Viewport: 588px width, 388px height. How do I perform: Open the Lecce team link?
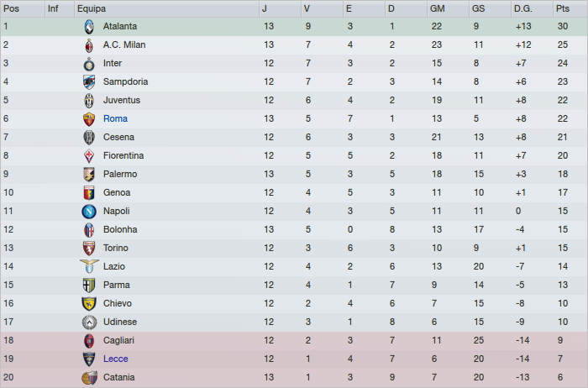[116, 359]
